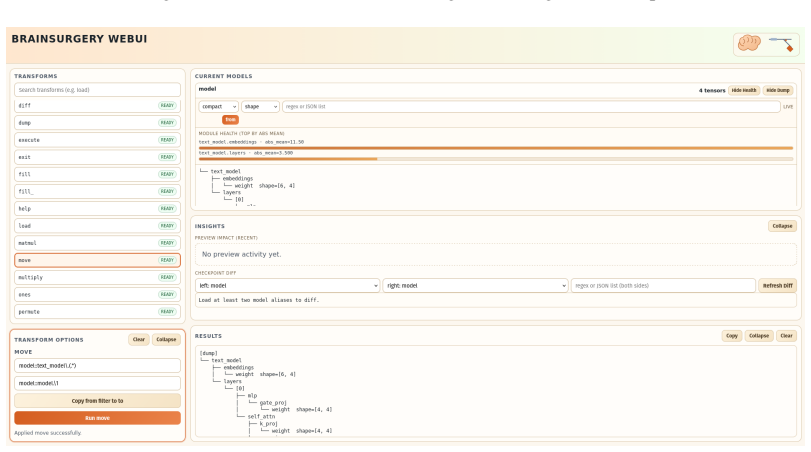The height and width of the screenshot is (452, 811).
Task: Open the compact view dropdown
Action: (x=218, y=107)
